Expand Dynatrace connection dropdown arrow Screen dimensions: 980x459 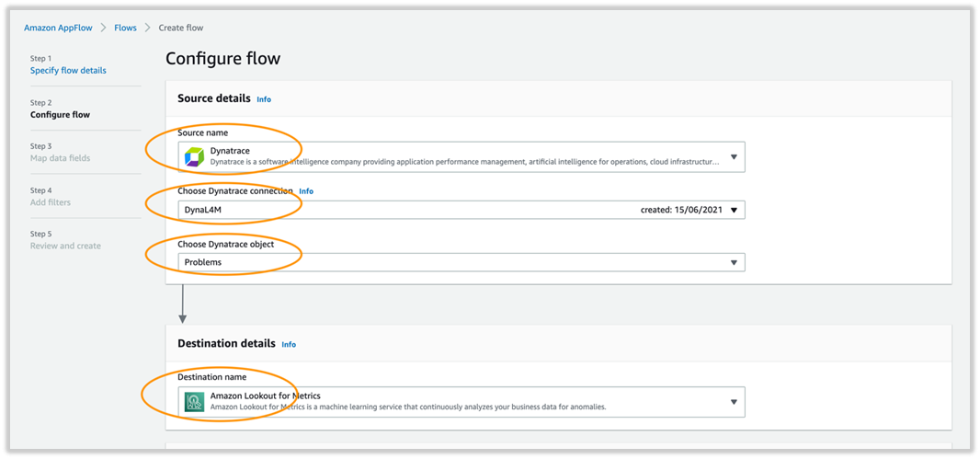coord(734,210)
